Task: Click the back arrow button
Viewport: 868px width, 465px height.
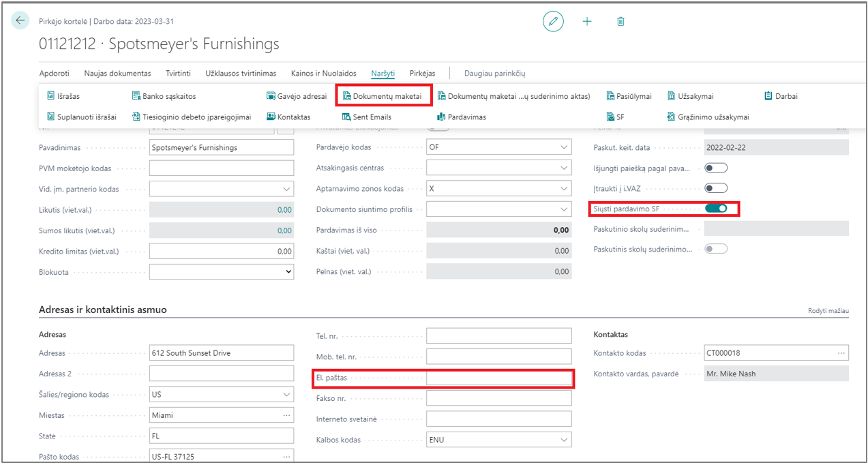Action: click(x=20, y=20)
